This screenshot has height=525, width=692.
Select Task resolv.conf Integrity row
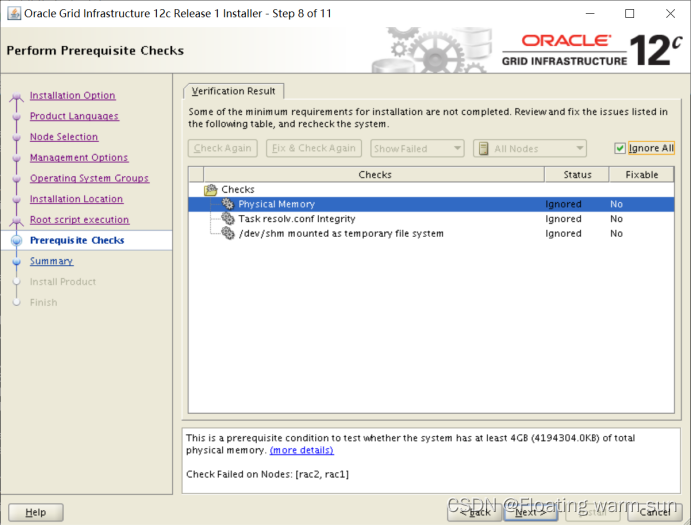(431, 218)
